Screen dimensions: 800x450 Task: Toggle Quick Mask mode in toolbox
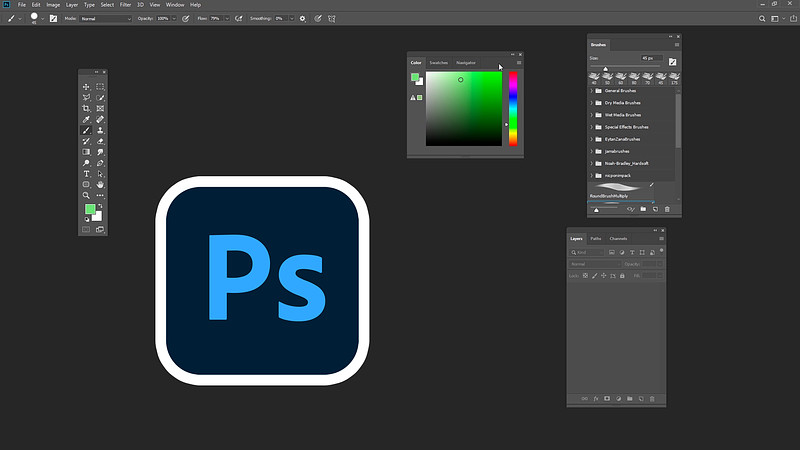[86, 230]
